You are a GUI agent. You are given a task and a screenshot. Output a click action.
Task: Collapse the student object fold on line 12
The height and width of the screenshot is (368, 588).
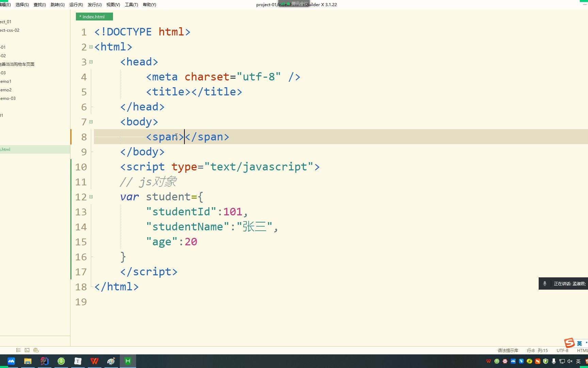click(91, 197)
